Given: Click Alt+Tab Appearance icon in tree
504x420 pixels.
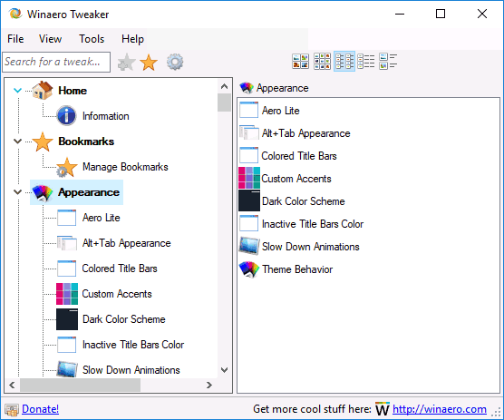Looking at the screenshot, I should 66,243.
